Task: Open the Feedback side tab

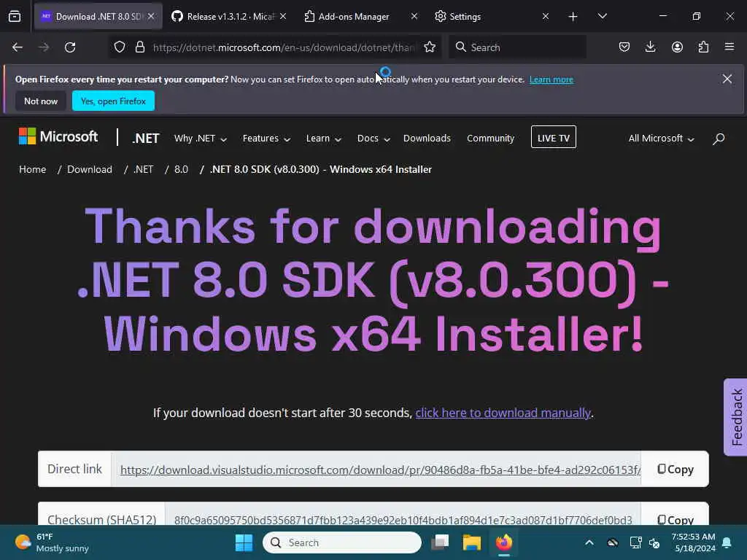Action: [735, 417]
